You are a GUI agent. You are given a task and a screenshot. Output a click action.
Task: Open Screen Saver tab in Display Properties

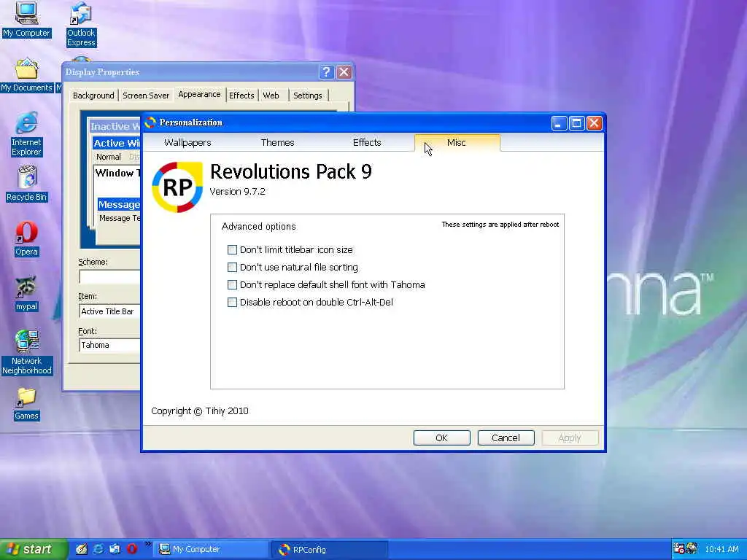click(146, 96)
